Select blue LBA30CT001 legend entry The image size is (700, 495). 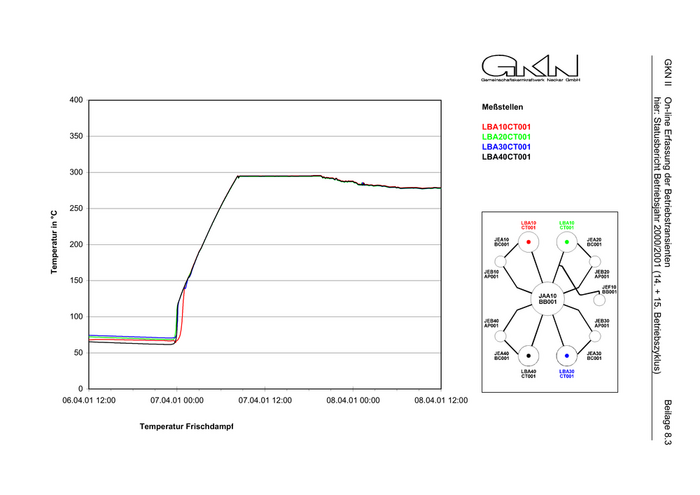click(506, 147)
